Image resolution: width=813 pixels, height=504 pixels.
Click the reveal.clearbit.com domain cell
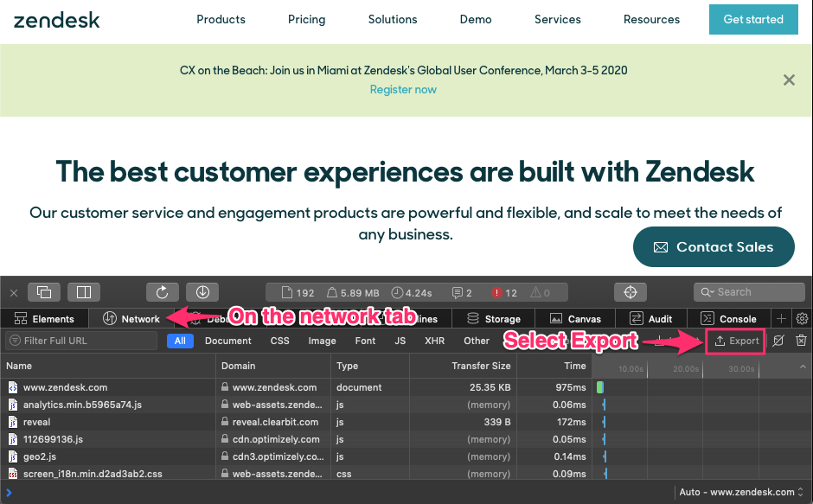tap(275, 422)
